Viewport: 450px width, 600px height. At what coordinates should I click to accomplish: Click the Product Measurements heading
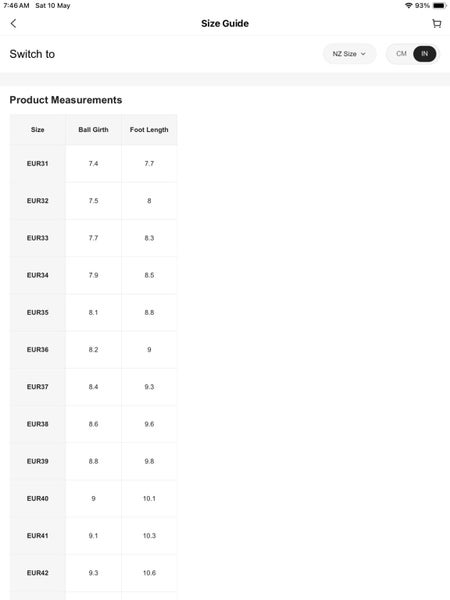click(x=66, y=100)
